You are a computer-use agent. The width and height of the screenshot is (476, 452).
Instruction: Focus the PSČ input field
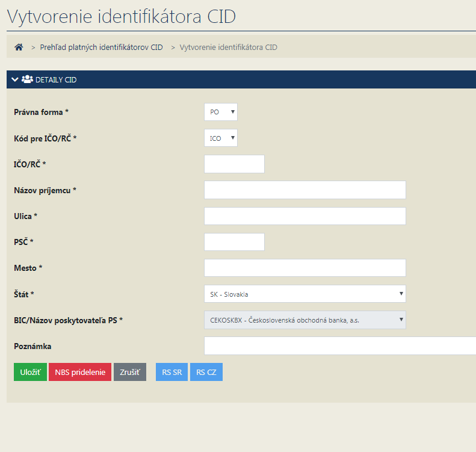click(234, 242)
